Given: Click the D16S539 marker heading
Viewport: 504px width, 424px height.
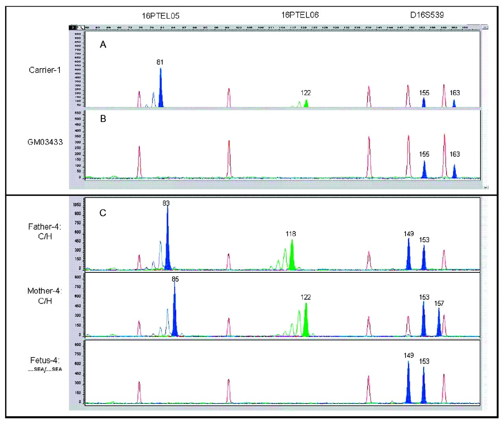Looking at the screenshot, I should (427, 15).
